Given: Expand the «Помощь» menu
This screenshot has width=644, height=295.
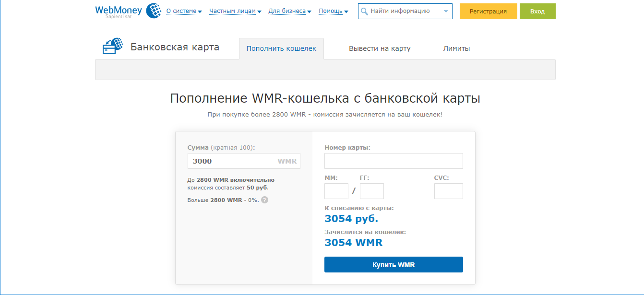Looking at the screenshot, I should [x=333, y=11].
